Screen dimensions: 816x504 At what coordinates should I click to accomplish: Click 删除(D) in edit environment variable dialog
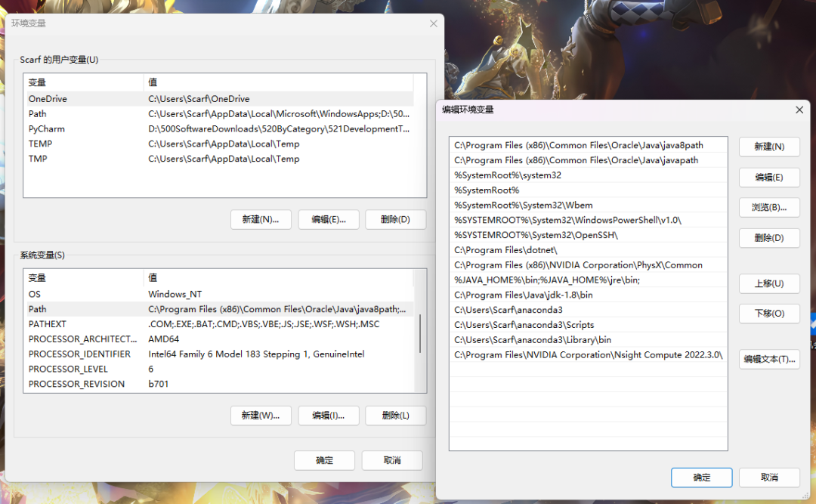pyautogui.click(x=768, y=238)
